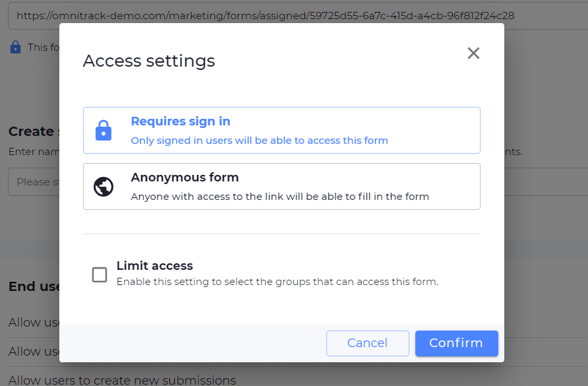Click the globe icon for Anonymous form
Screen dimensions: 588x386
tap(103, 187)
